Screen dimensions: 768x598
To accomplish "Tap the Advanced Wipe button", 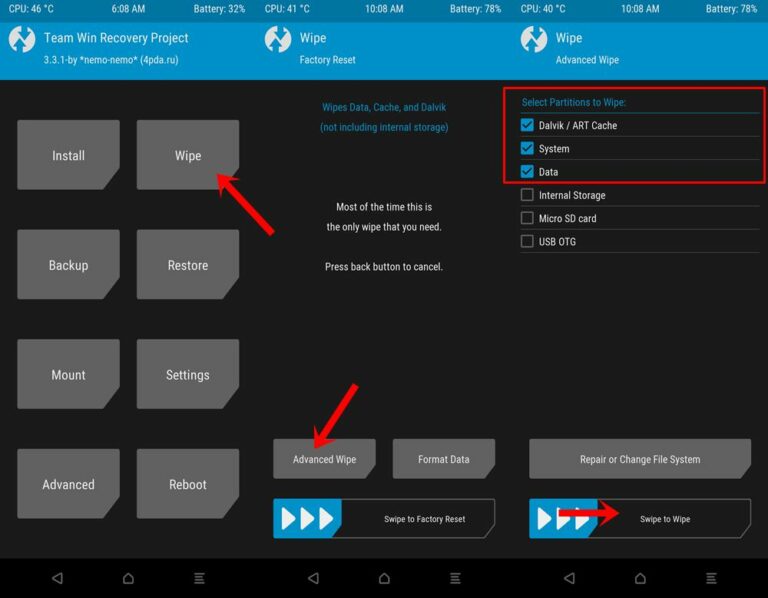I will click(324, 459).
